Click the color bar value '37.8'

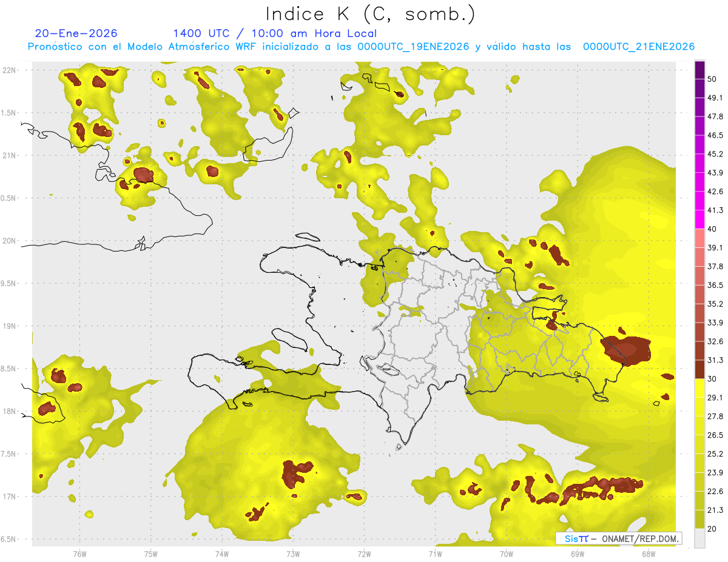pos(715,267)
